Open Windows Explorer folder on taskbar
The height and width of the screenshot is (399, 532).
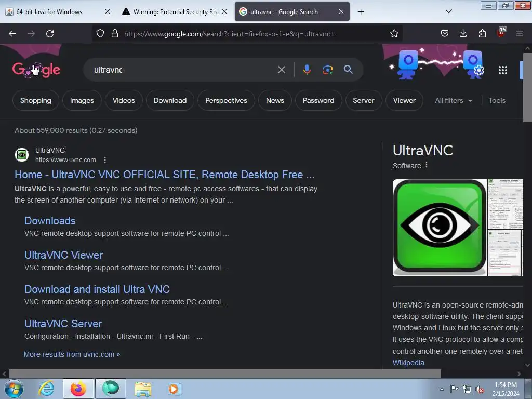(142, 389)
